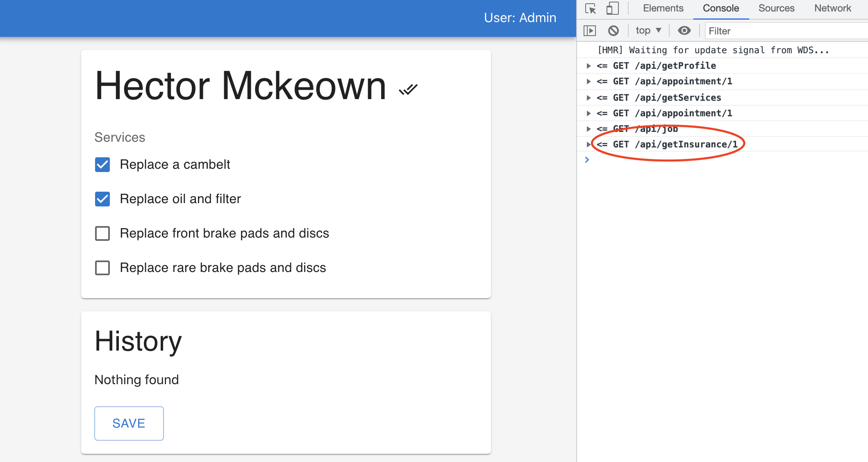Expand the GET /api/getInsurance/1 log entry
Screen dimensions: 868x462
pyautogui.click(x=589, y=145)
